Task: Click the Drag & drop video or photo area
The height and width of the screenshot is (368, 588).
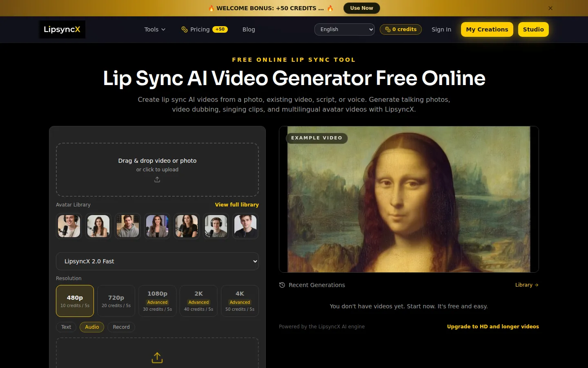Action: pos(157,170)
